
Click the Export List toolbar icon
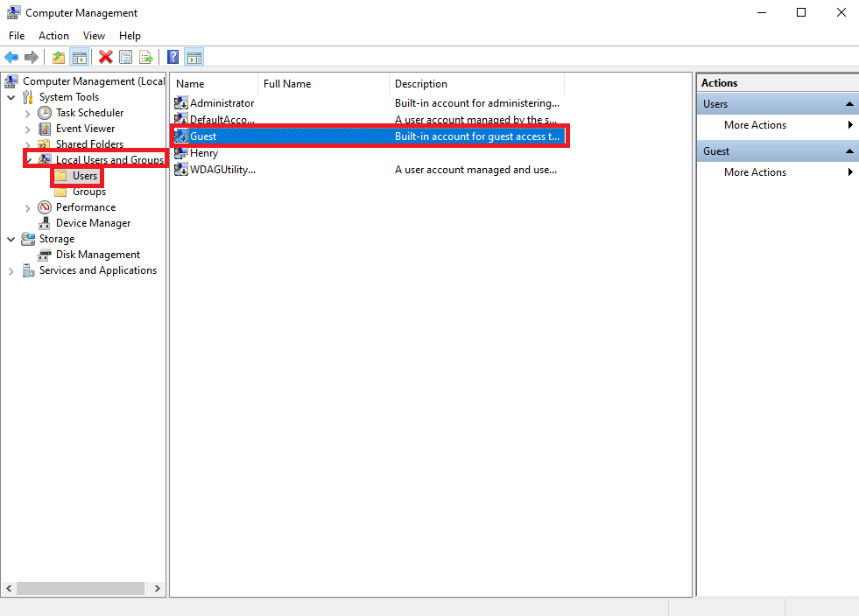(146, 57)
